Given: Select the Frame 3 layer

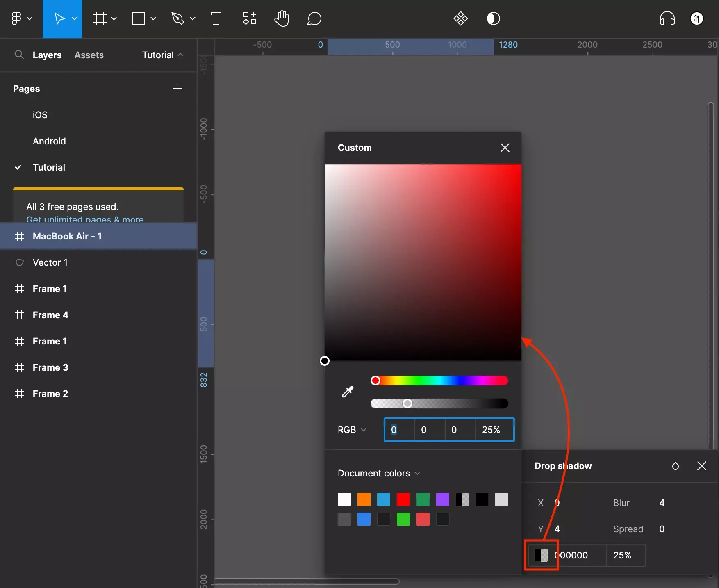Looking at the screenshot, I should click(x=98, y=367).
